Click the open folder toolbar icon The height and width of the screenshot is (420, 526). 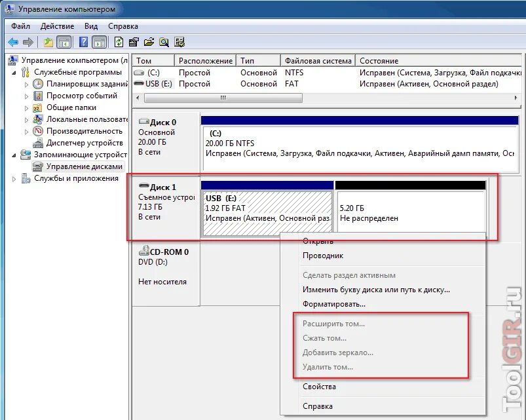point(149,43)
